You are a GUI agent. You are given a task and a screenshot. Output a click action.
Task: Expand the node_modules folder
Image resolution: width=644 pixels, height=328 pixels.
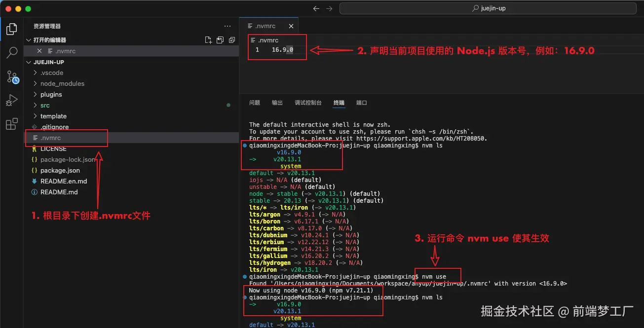131,83
